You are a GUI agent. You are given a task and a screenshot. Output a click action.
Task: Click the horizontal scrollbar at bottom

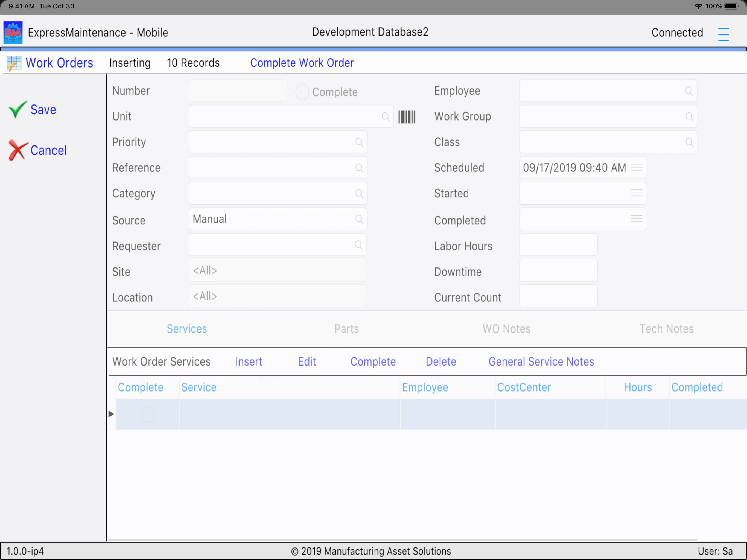(402, 539)
